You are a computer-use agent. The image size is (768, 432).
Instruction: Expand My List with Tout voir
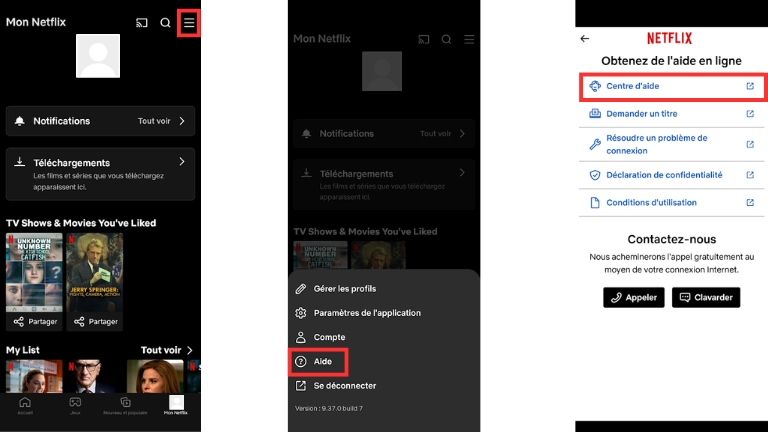tap(167, 350)
